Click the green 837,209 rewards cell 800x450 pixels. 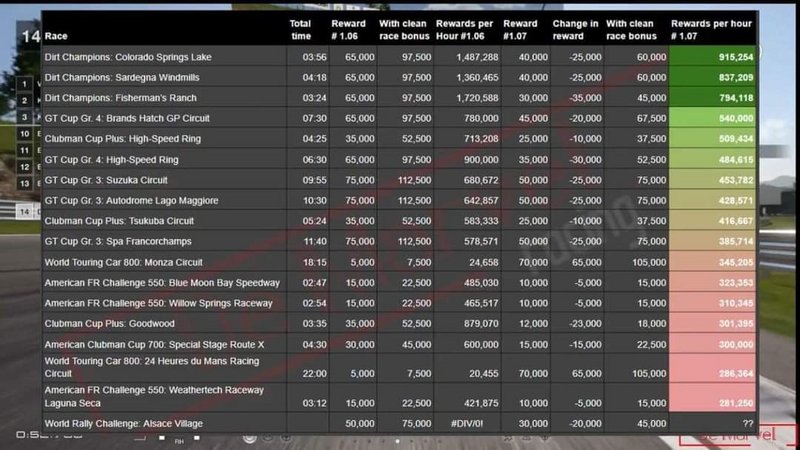(712, 78)
